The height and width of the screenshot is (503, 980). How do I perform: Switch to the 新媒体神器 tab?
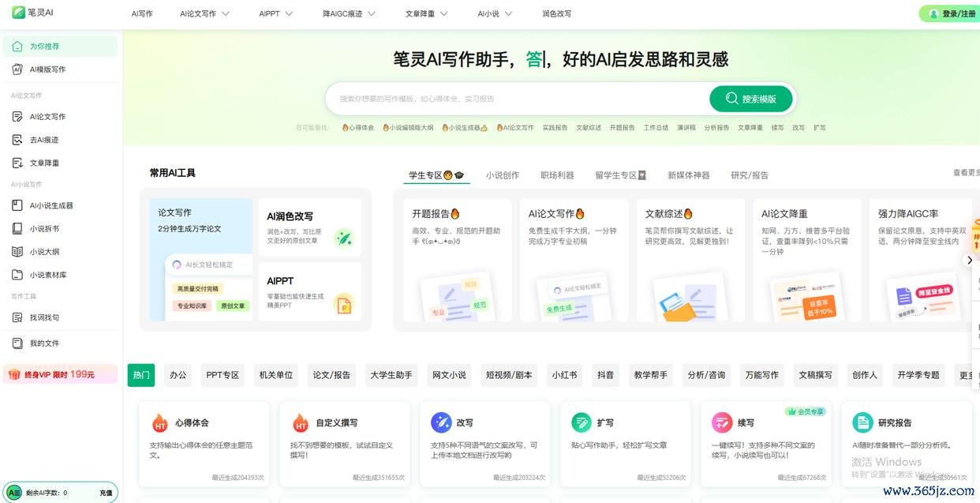(x=689, y=175)
